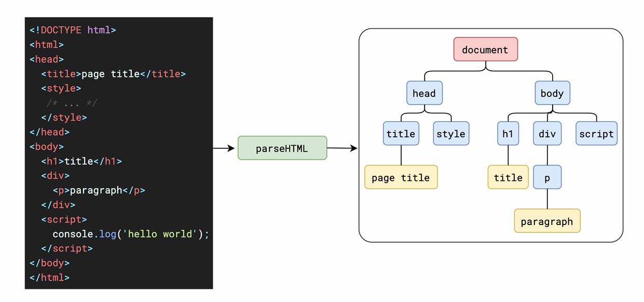Click the <h1>title</h1> code line
The height and width of the screenshot is (302, 644).
tap(81, 161)
